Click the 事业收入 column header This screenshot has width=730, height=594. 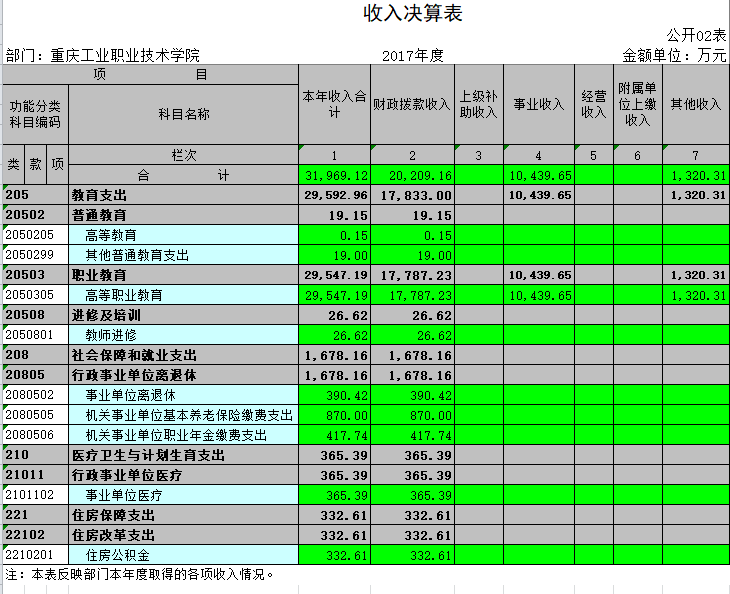click(538, 104)
